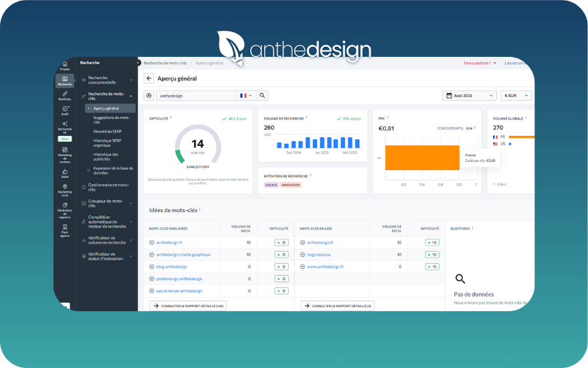This screenshot has width=588, height=368.
Task: Click info icon next to Volume de recherche
Action: point(306,117)
